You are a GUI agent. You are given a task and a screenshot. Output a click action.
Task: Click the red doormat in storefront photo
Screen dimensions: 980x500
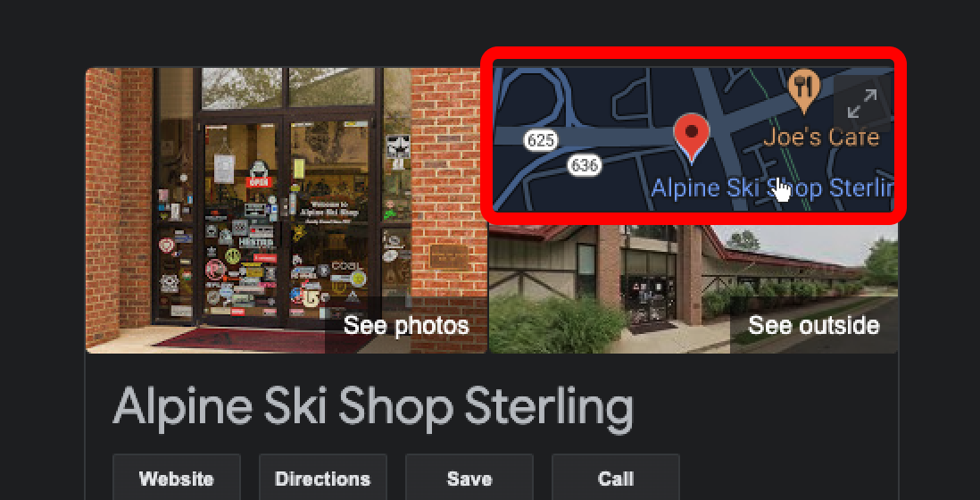coord(250,338)
